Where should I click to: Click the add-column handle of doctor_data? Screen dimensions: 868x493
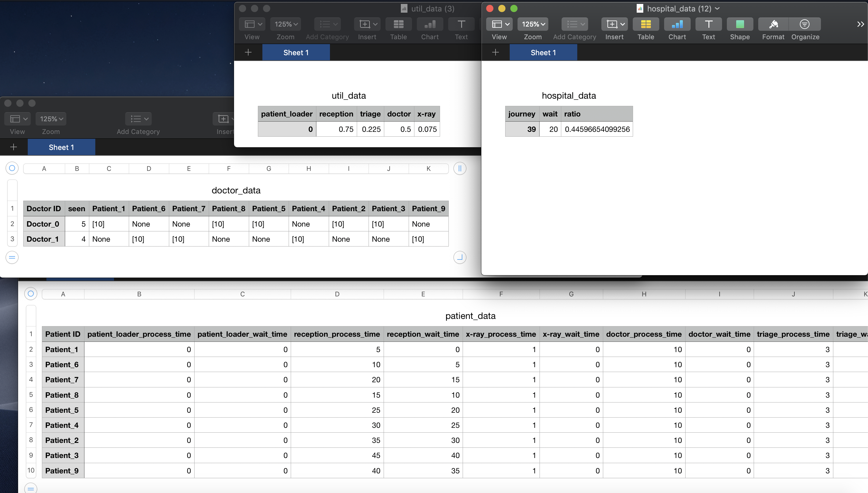(x=460, y=168)
